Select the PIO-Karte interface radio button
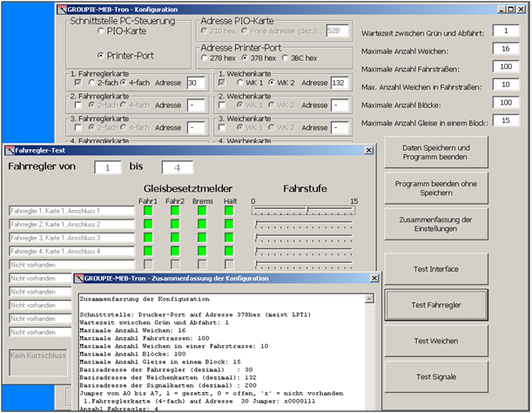Screen dimensions: 532x413 tap(100, 31)
